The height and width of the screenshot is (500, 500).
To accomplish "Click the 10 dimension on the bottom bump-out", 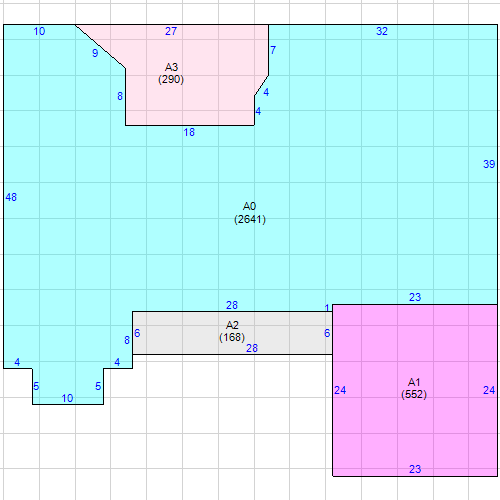I will [67, 398].
